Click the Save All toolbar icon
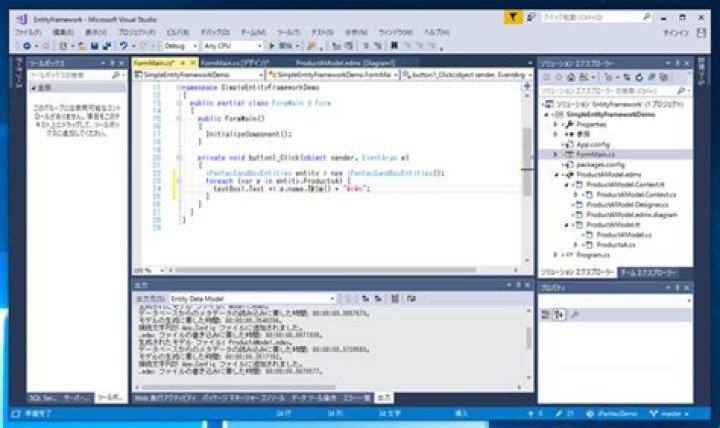Image resolution: width=720 pixels, height=428 pixels. [x=107, y=46]
